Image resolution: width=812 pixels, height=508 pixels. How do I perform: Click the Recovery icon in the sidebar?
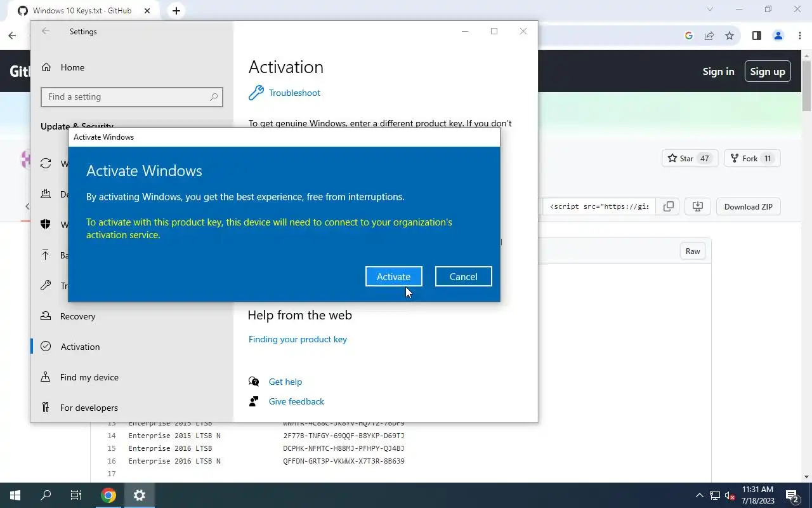(46, 316)
